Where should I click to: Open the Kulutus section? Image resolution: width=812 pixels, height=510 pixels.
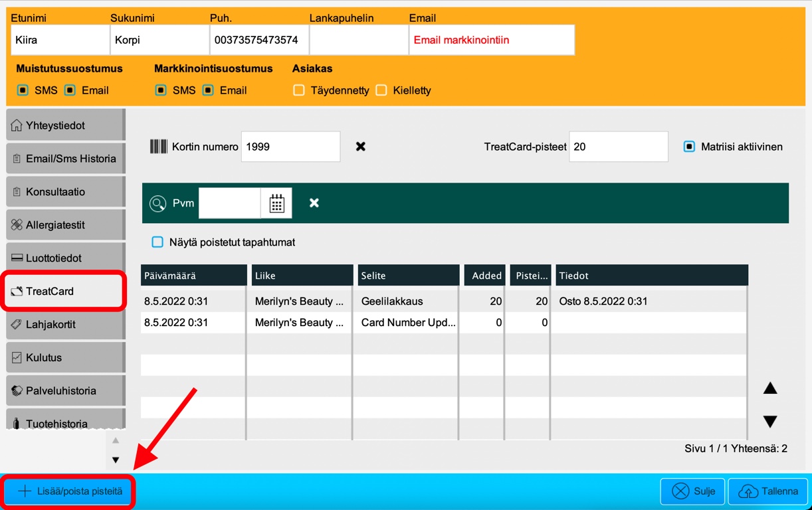pyautogui.click(x=65, y=357)
